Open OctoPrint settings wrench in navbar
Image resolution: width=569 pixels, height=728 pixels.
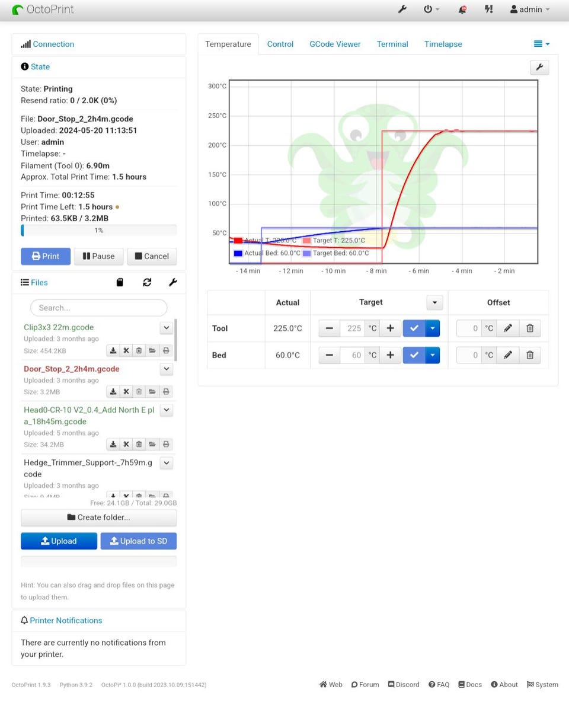click(x=402, y=9)
